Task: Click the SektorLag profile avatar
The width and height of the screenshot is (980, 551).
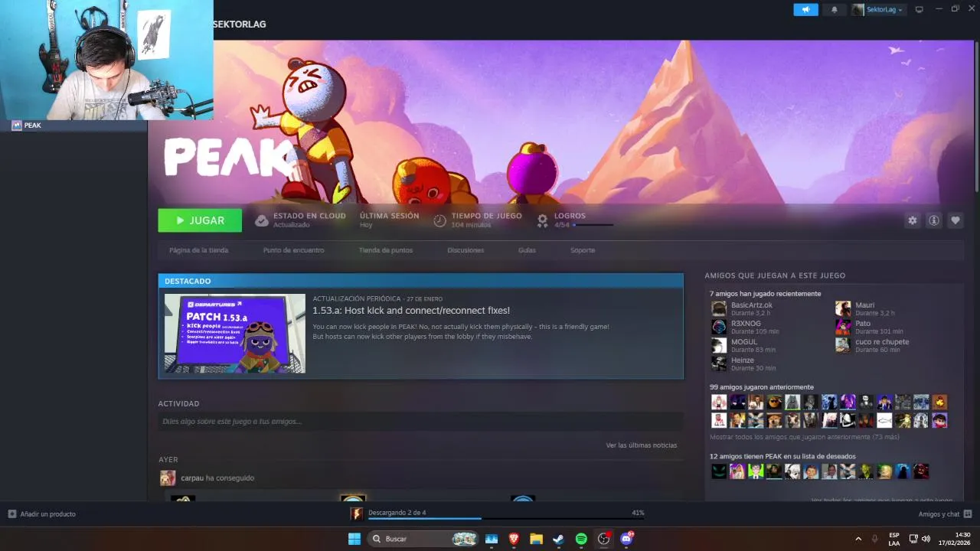Action: click(x=857, y=9)
